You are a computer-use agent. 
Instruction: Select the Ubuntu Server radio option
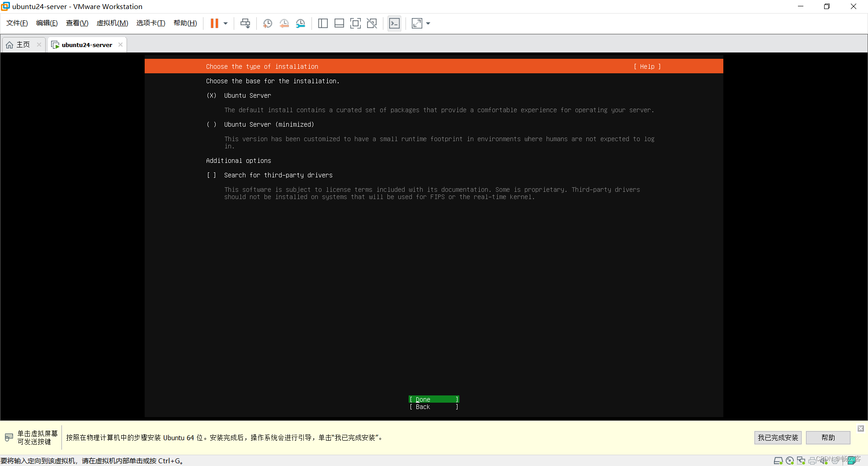(x=212, y=95)
